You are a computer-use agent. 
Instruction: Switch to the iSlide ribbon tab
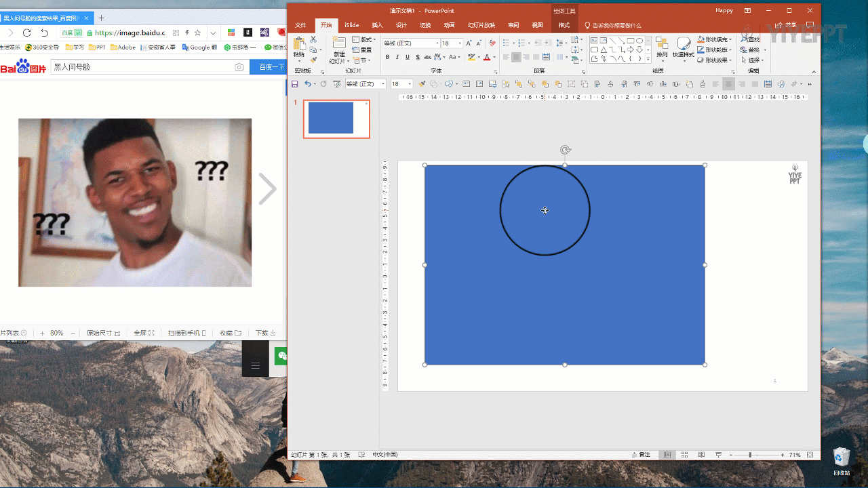(351, 25)
